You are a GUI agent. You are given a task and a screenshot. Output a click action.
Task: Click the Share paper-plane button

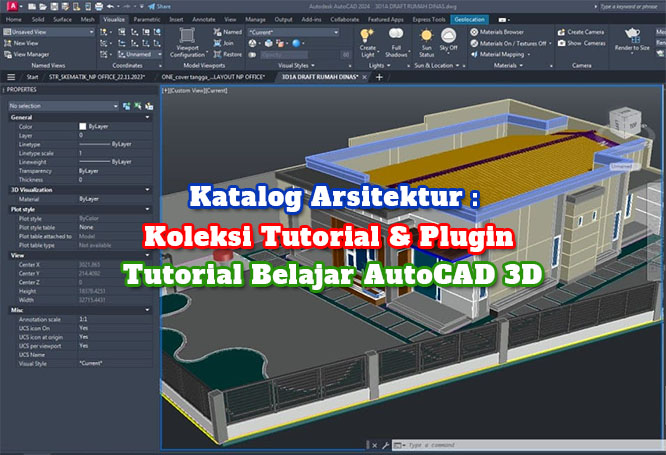pos(159,6)
